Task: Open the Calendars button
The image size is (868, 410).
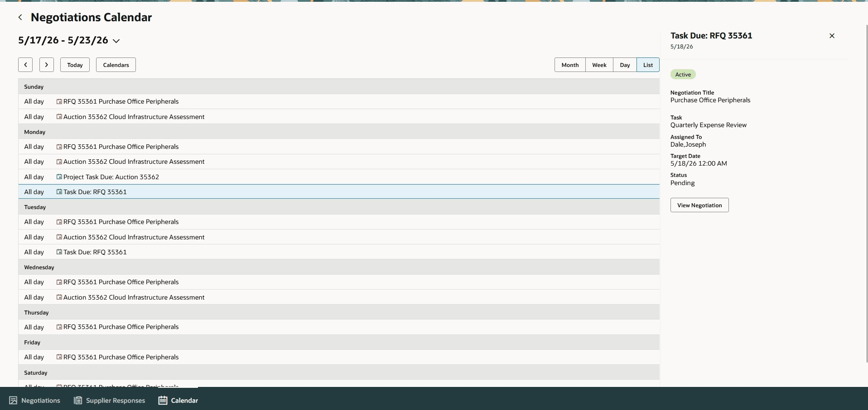Action: (116, 65)
